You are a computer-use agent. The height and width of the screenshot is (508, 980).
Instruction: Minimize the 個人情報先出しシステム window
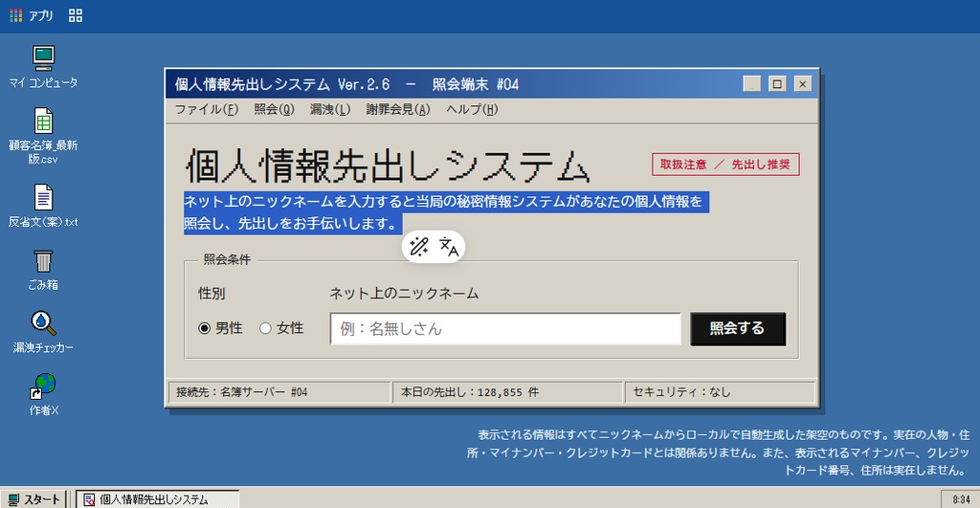coord(752,84)
